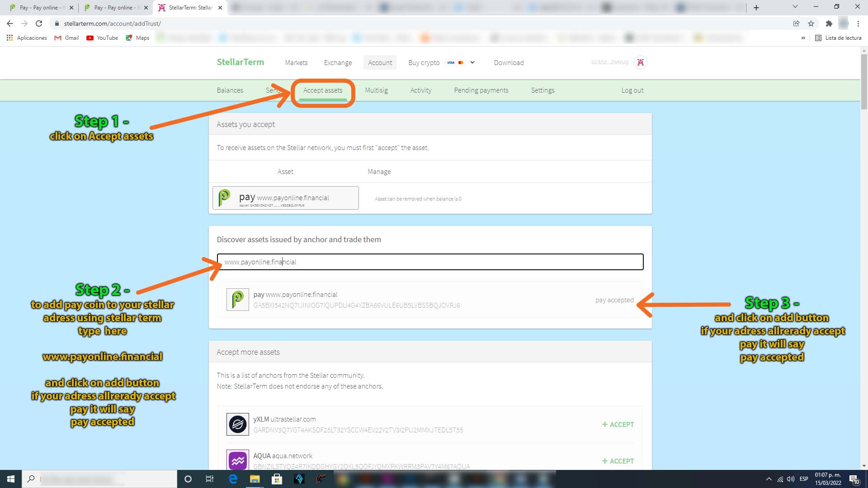Viewport: 868px width, 488px height.
Task: Switch to the Multisig tab
Action: point(376,90)
